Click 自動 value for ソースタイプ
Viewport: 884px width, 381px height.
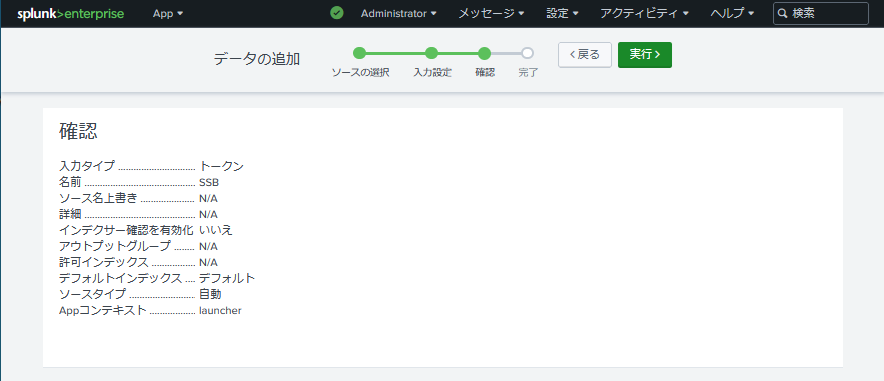click(210, 294)
